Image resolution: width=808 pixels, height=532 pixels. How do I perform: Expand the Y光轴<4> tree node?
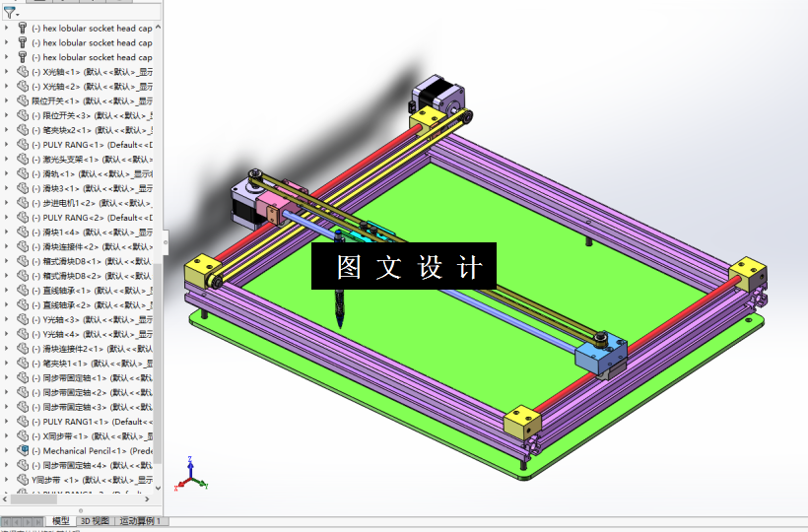pos(6,334)
